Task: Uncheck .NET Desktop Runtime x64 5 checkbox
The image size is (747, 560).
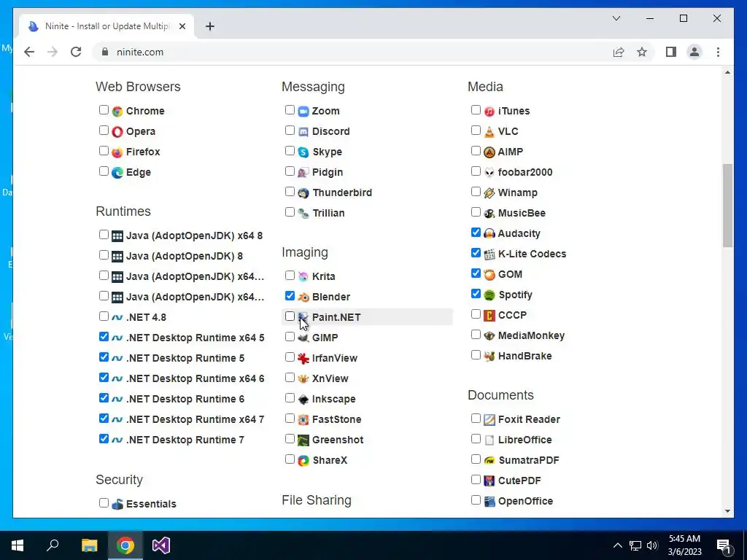Action: pos(104,337)
